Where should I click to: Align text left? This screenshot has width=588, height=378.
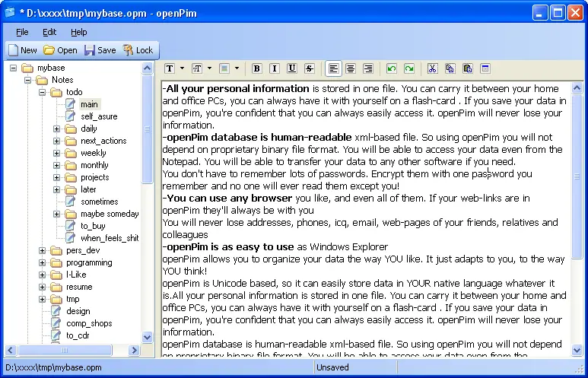pos(333,68)
